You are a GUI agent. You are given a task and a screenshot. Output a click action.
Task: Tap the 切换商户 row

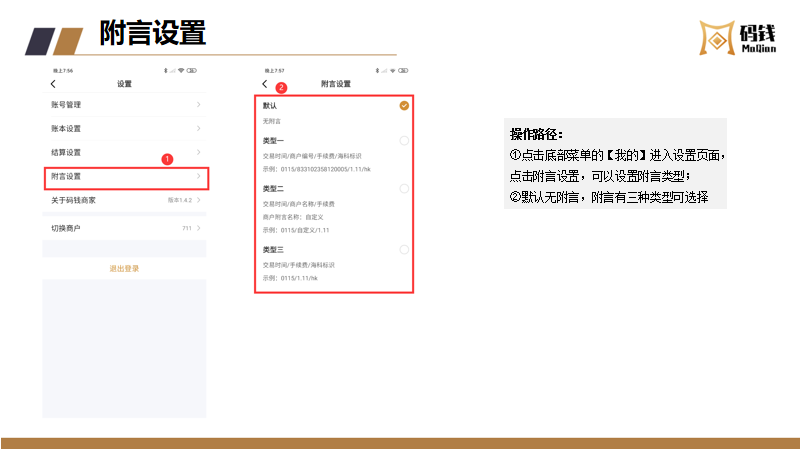tap(125, 229)
